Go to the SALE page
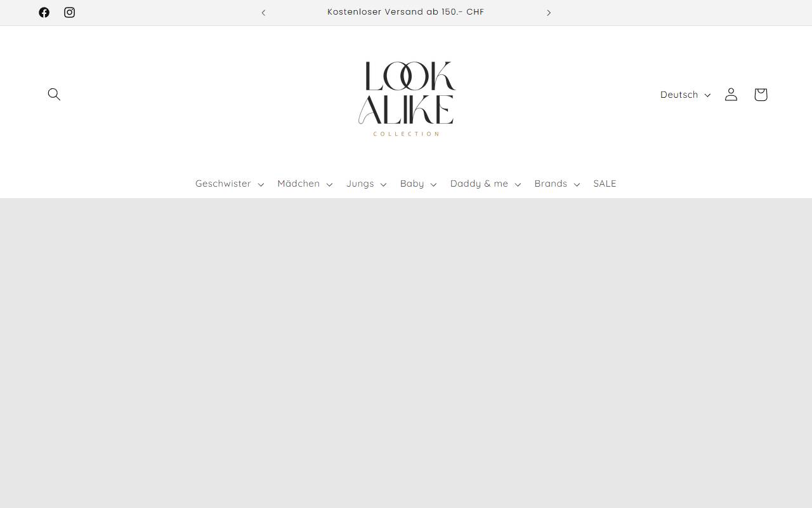The image size is (812, 508). (605, 184)
